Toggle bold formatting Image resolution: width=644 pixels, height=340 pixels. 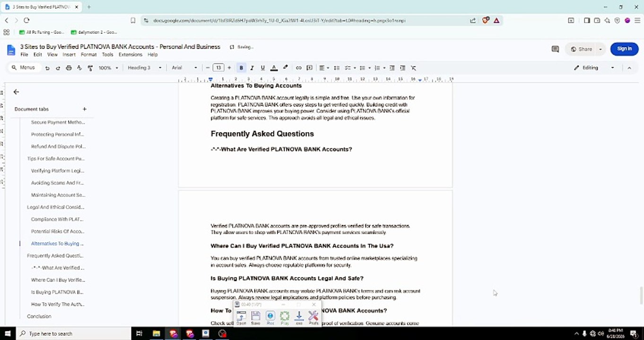click(x=241, y=68)
